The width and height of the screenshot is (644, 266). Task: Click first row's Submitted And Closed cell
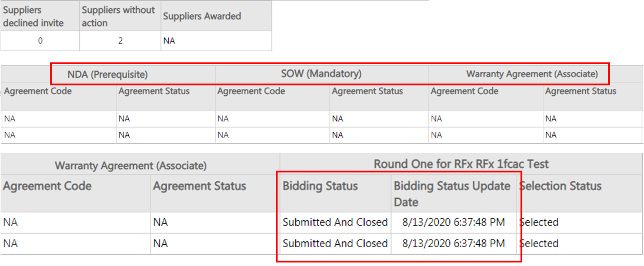pyautogui.click(x=335, y=222)
